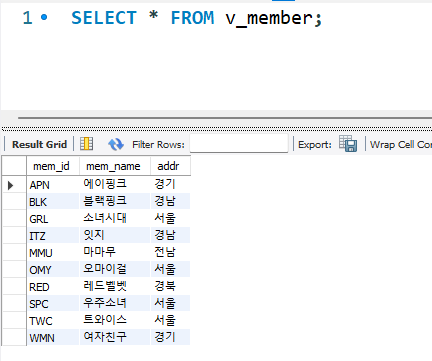The width and height of the screenshot is (432, 361).
Task: Click the addr cell in TWC row
Action: click(x=170, y=320)
